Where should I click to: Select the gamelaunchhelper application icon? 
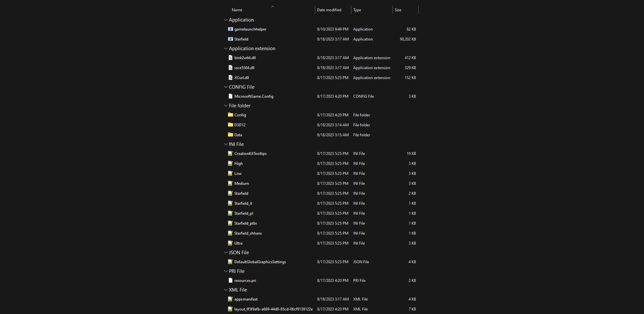(230, 29)
